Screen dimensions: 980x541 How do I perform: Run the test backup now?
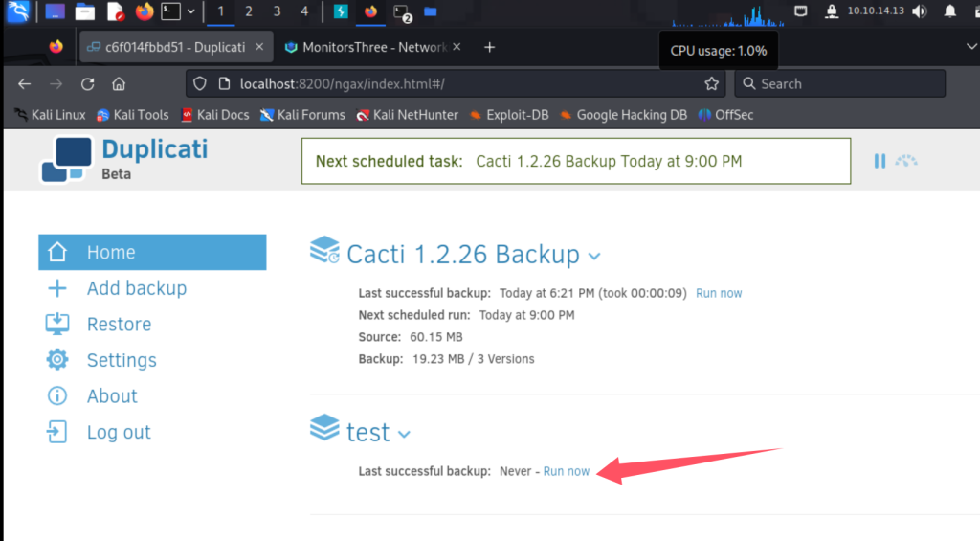pyautogui.click(x=567, y=471)
